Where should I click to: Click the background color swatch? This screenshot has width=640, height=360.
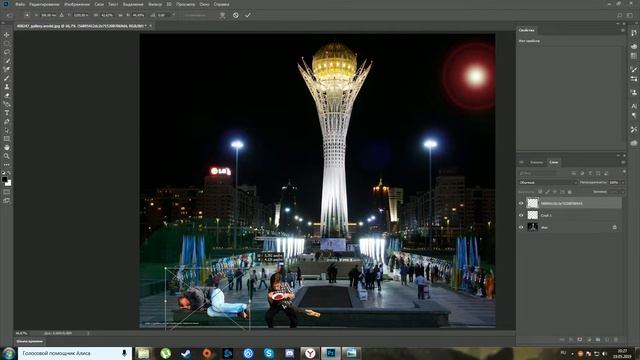[x=8, y=183]
